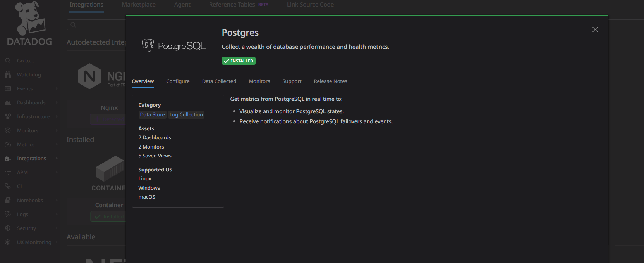Click the Integrations puzzle icon
The height and width of the screenshot is (263, 644).
[x=8, y=158]
